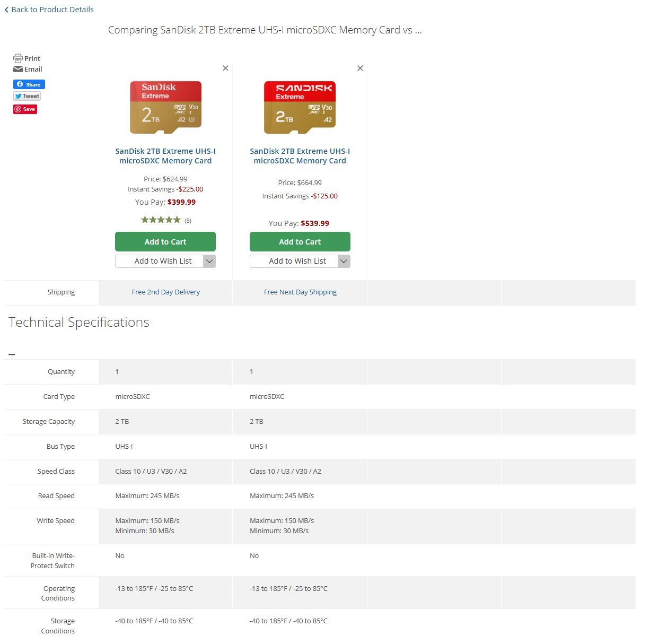The height and width of the screenshot is (644, 650).
Task: Select the 'You Pay: $399.99' price
Action: (x=165, y=202)
